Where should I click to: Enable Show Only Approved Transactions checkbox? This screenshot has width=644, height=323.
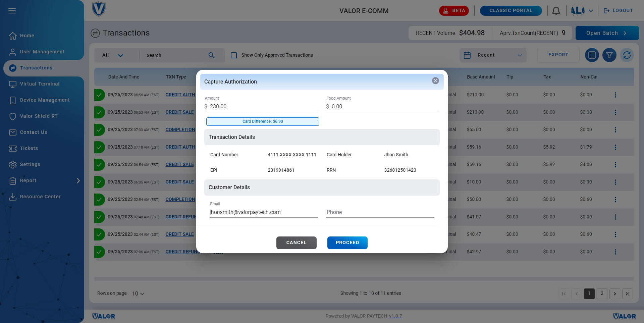pyautogui.click(x=234, y=55)
